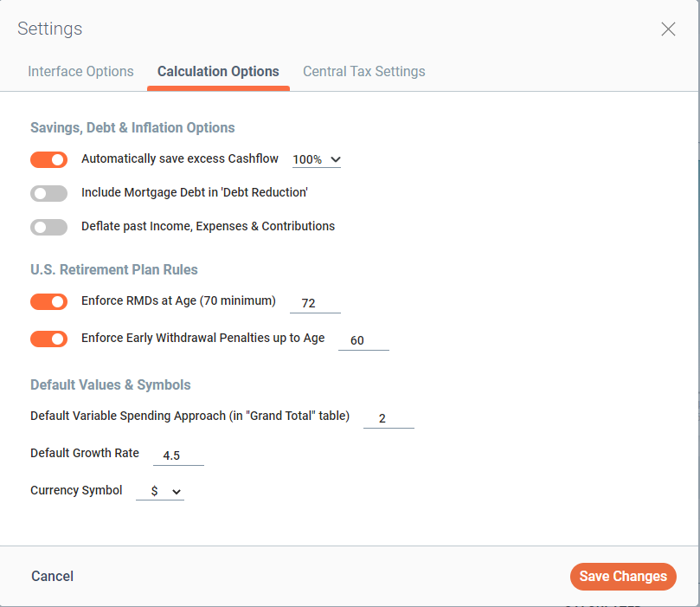The image size is (700, 607).
Task: Click the Save Changes button
Action: tap(623, 577)
